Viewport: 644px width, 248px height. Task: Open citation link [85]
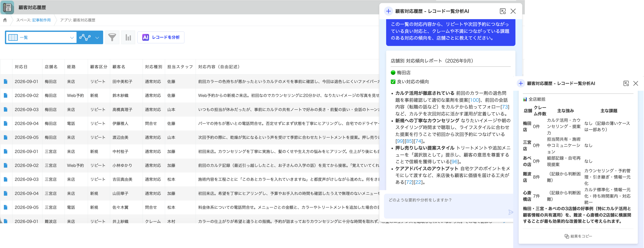click(409, 141)
